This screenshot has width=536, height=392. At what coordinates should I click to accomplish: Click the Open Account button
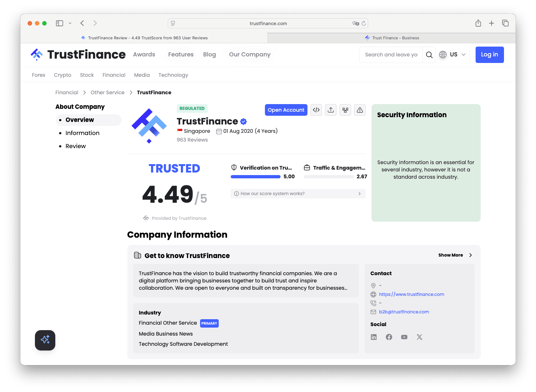(286, 110)
